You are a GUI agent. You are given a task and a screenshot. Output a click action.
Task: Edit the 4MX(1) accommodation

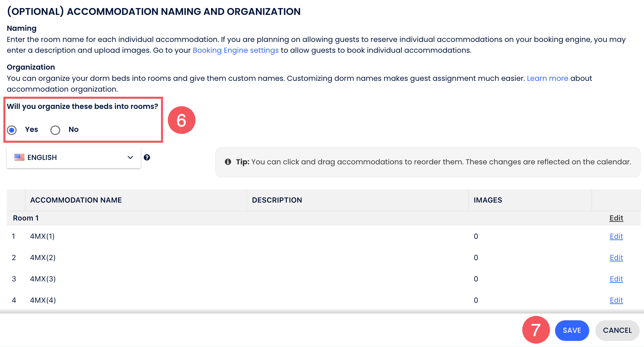pos(616,236)
